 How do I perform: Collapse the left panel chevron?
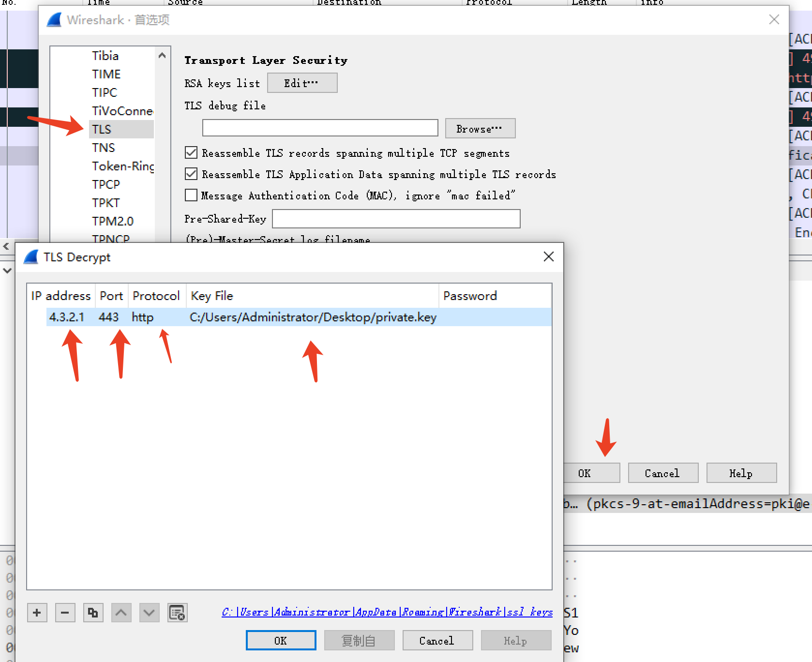6,246
